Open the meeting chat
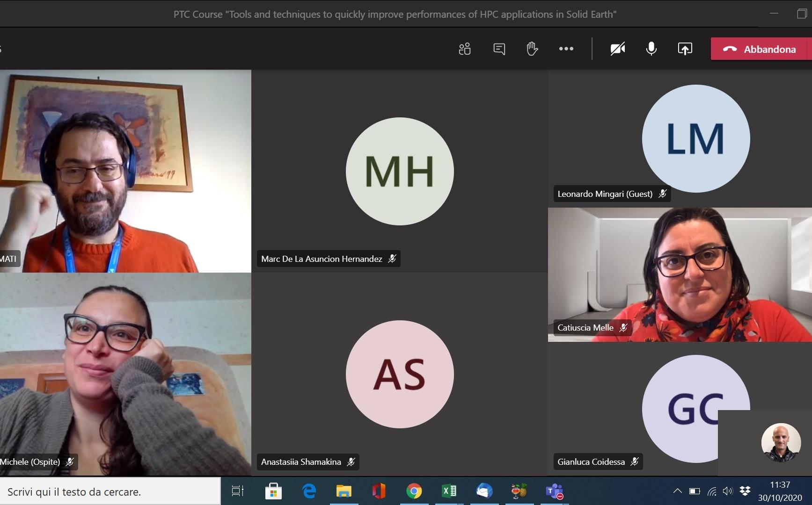 coord(499,49)
